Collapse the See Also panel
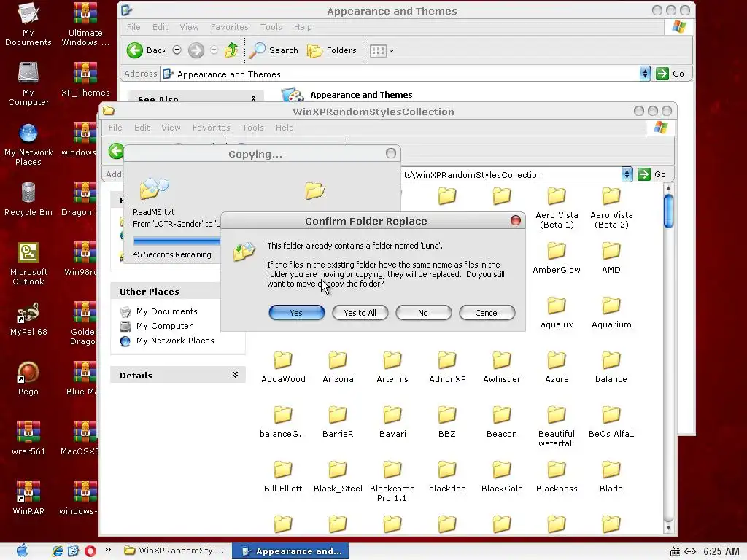The width and height of the screenshot is (747, 560). pyautogui.click(x=253, y=98)
